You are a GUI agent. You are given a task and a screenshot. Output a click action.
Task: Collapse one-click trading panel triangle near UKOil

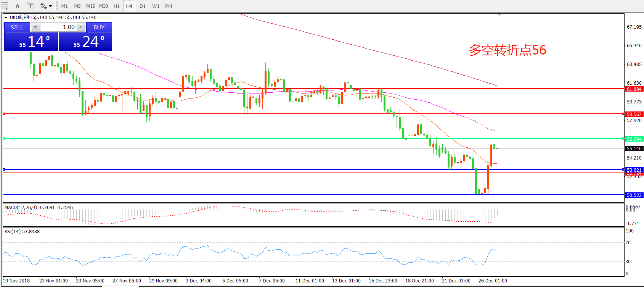(6, 17)
